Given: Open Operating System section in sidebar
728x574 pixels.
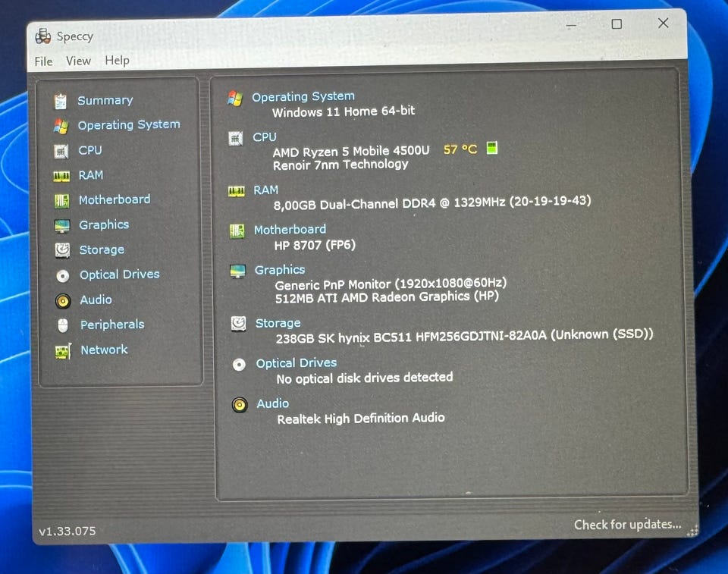Looking at the screenshot, I should tap(129, 125).
